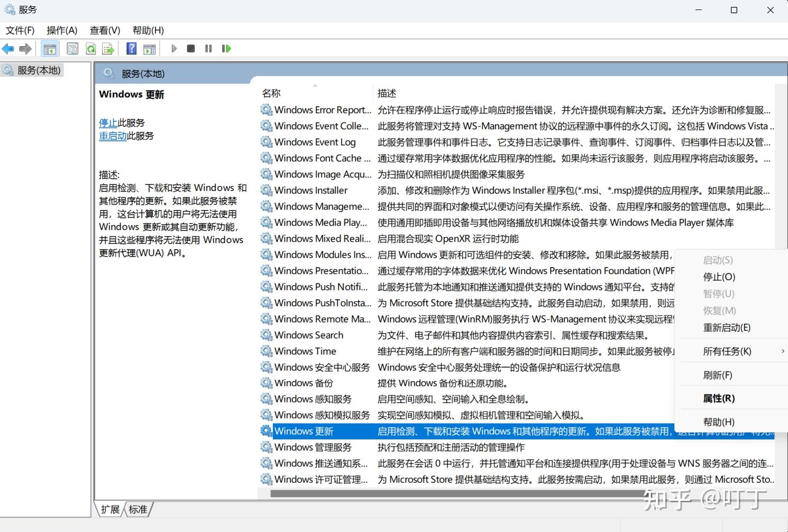Click the 停止 service link

point(108,123)
